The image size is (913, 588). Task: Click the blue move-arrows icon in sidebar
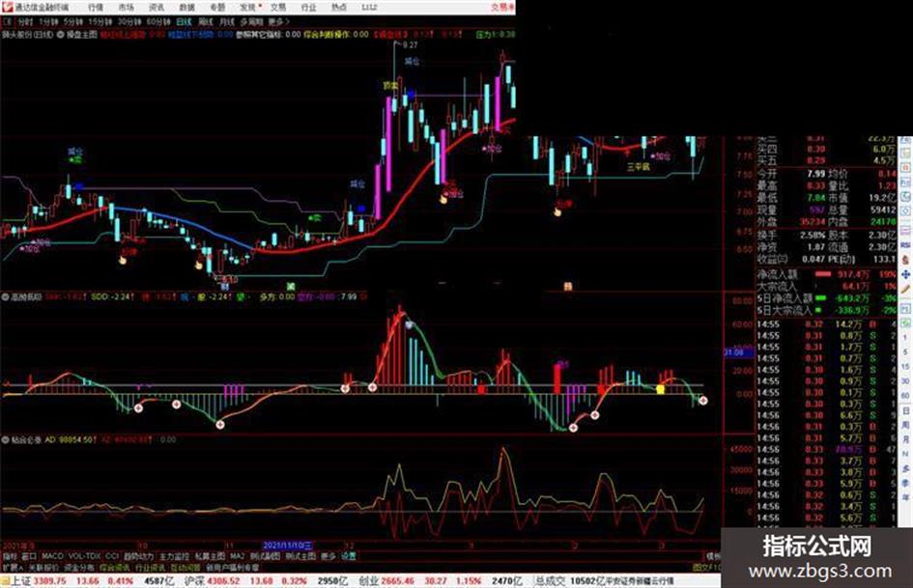906,274
